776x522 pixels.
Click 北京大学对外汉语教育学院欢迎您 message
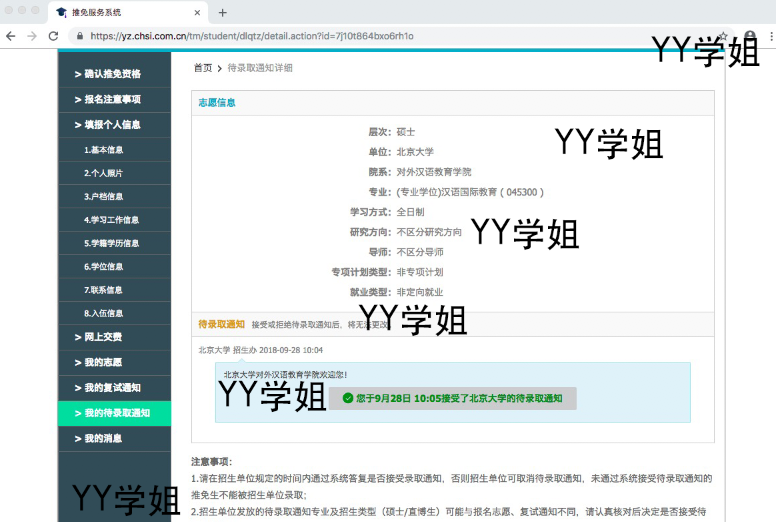tap(285, 375)
